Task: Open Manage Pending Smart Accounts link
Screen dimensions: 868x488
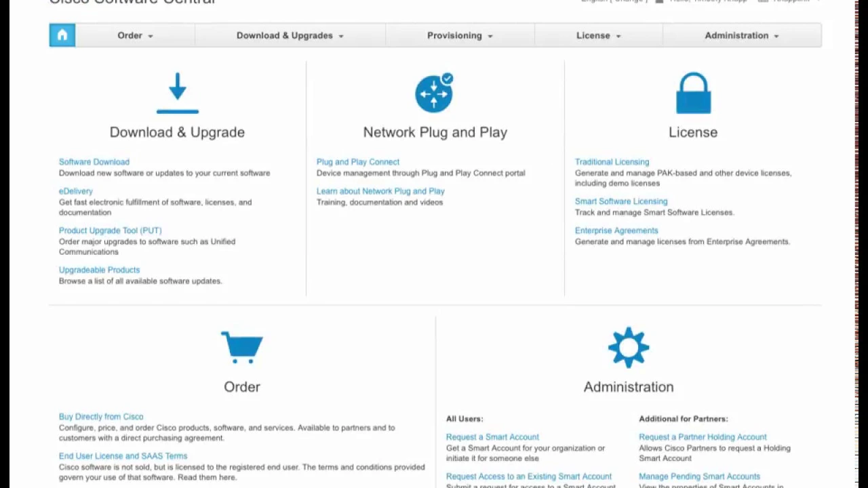Action: pos(699,476)
